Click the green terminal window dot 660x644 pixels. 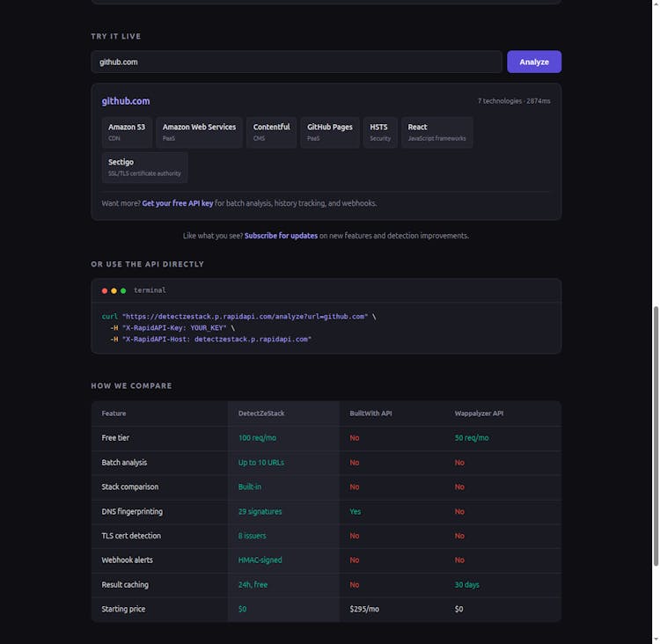(123, 290)
